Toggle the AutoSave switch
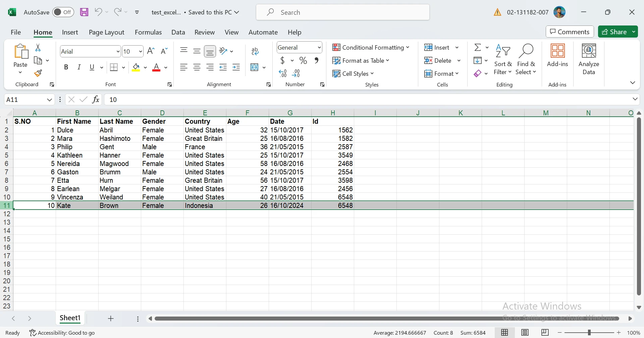This screenshot has width=644, height=338. (x=63, y=12)
